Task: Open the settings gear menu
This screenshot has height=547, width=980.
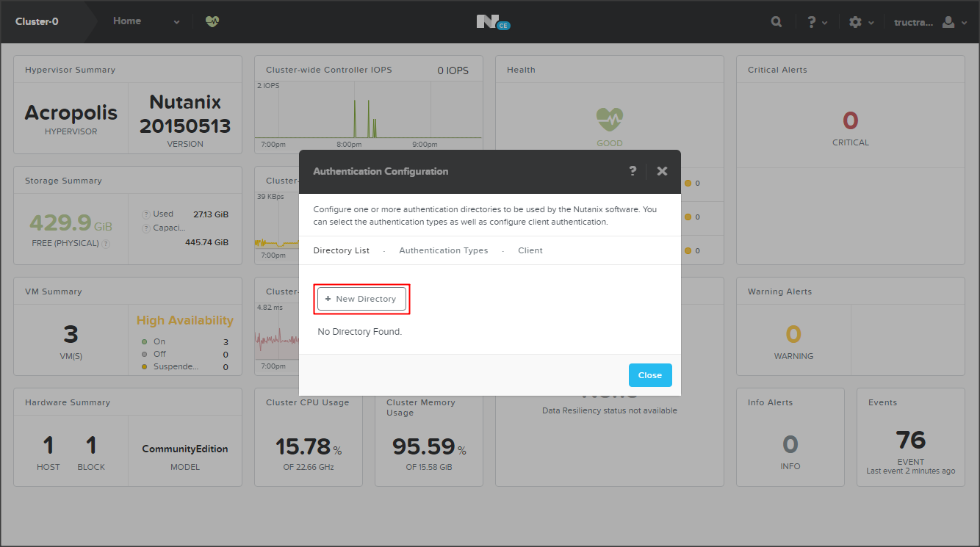Action: [x=855, y=22]
